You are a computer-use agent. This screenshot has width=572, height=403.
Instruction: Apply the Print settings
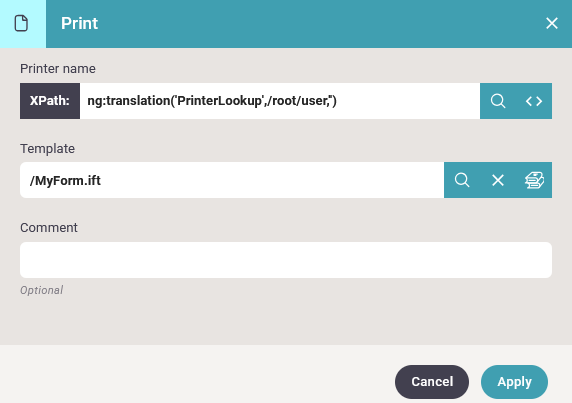tap(514, 382)
